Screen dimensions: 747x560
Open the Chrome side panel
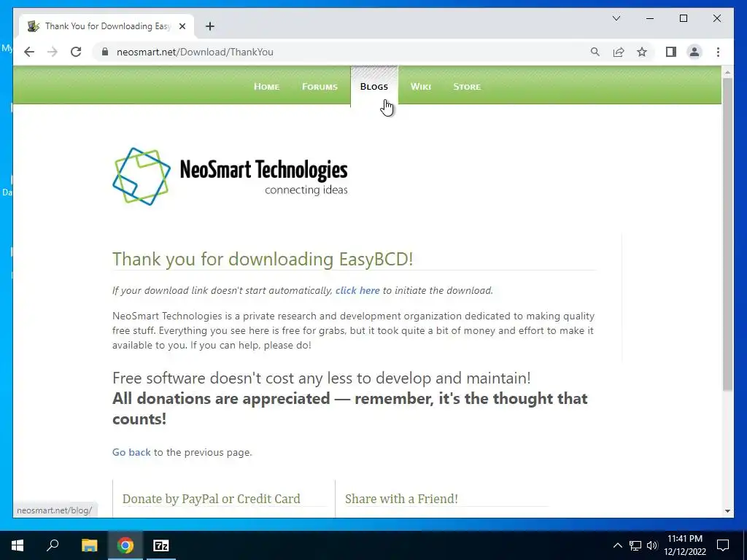[x=671, y=52]
